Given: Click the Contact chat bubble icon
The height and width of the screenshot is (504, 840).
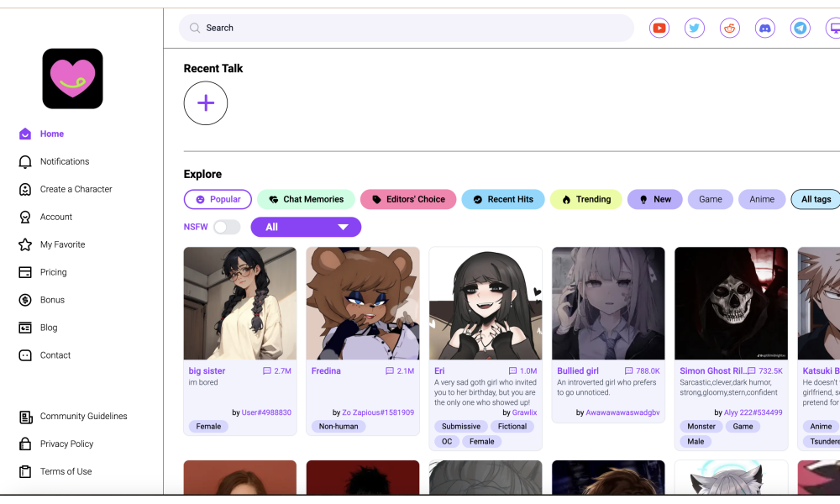Looking at the screenshot, I should 25,355.
